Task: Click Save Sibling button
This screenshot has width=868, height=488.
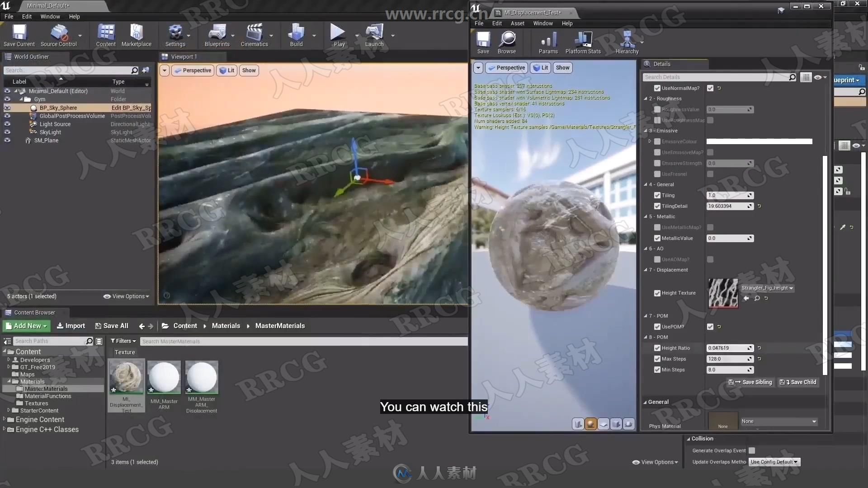Action: coord(750,382)
